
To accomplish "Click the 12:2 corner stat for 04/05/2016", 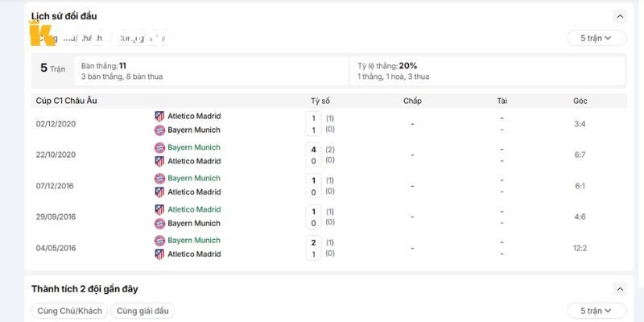I will coord(580,248).
